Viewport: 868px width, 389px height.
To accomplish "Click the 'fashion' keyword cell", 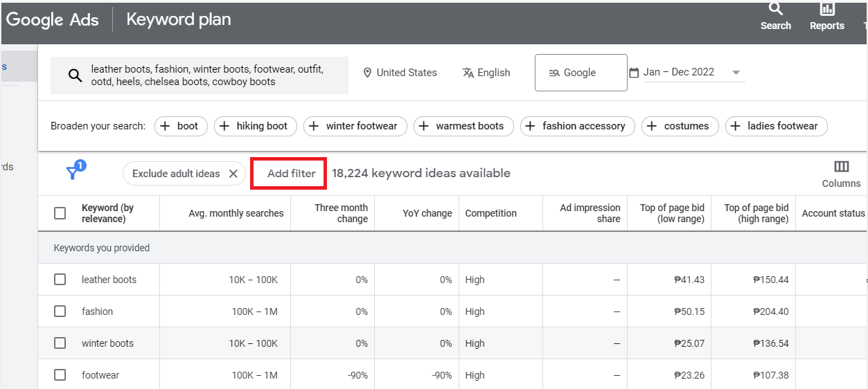I will 97,311.
